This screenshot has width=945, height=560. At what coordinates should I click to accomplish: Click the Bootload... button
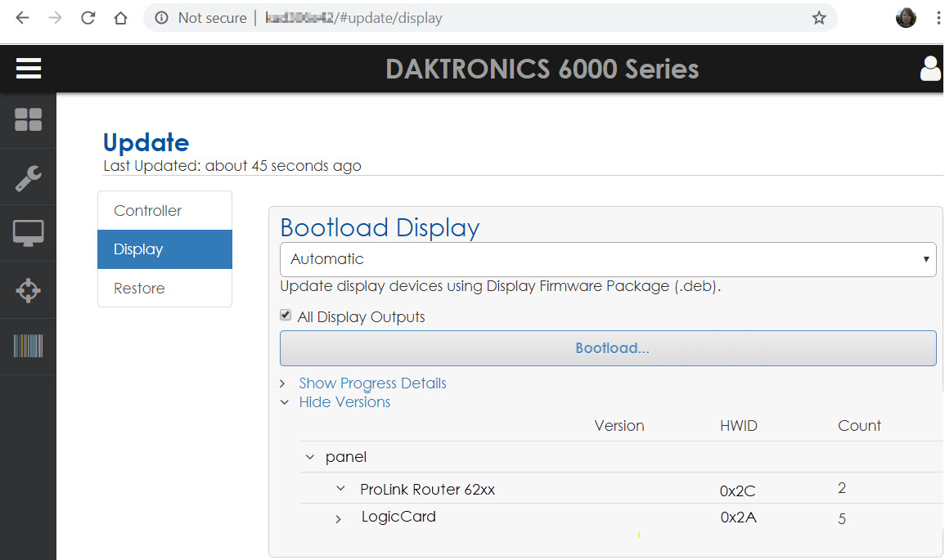[x=608, y=348]
